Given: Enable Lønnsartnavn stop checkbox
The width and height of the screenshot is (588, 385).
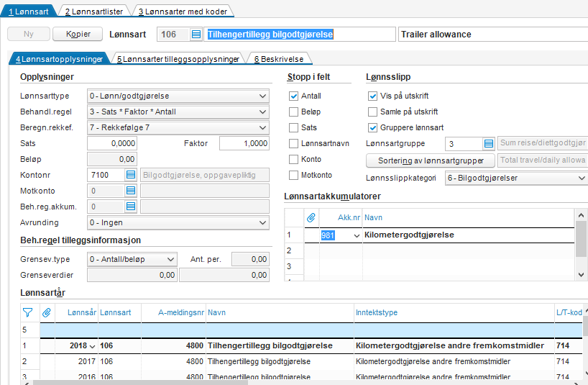Looking at the screenshot, I should click(x=293, y=143).
